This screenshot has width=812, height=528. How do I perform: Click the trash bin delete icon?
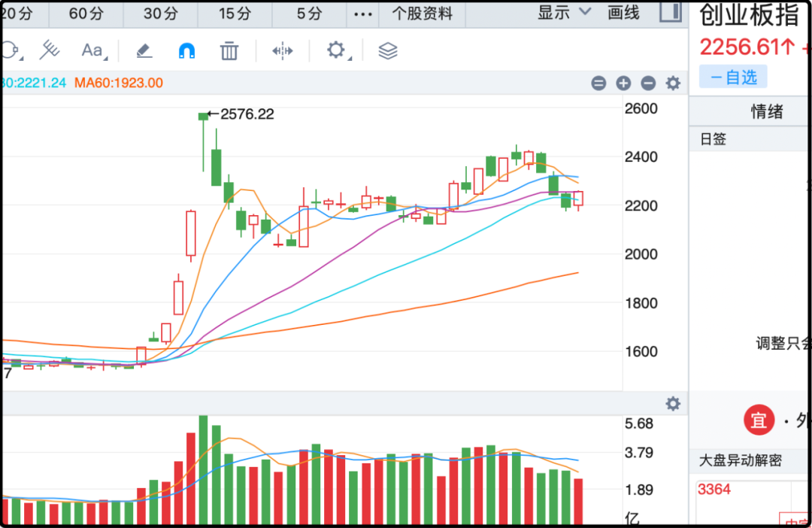point(229,51)
